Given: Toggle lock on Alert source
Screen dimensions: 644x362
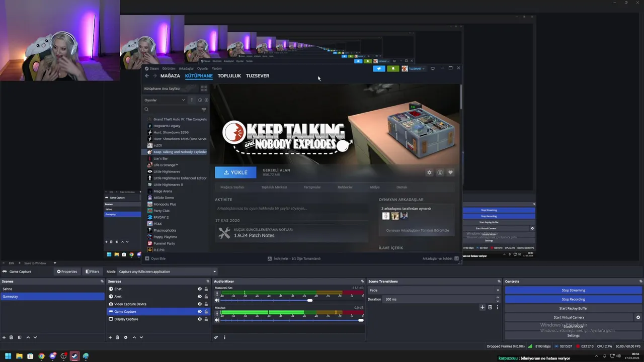Looking at the screenshot, I should point(206,297).
